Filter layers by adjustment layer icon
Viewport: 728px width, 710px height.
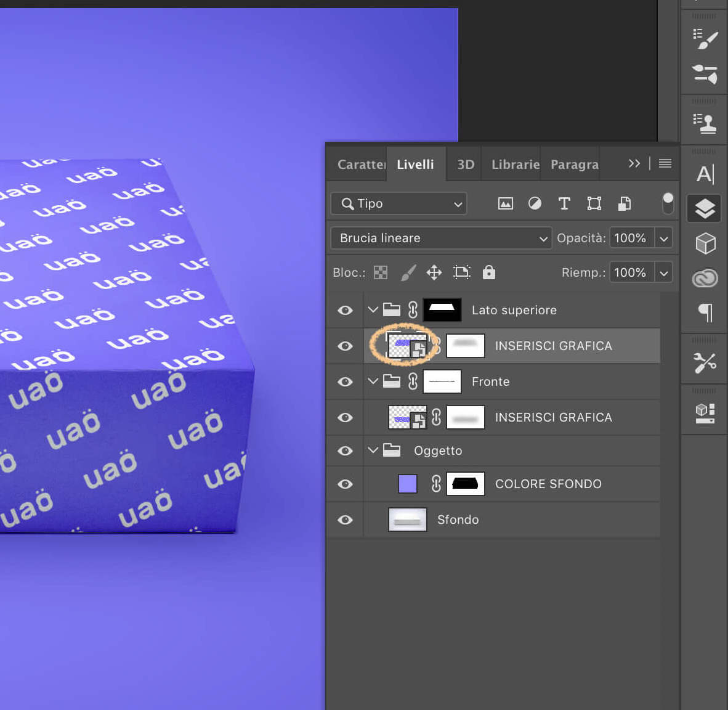535,203
